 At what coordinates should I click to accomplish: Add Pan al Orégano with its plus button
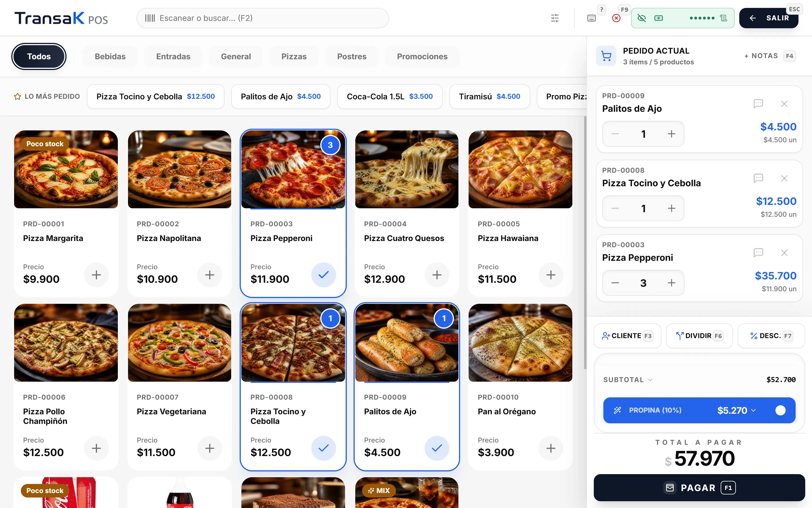[x=551, y=448]
